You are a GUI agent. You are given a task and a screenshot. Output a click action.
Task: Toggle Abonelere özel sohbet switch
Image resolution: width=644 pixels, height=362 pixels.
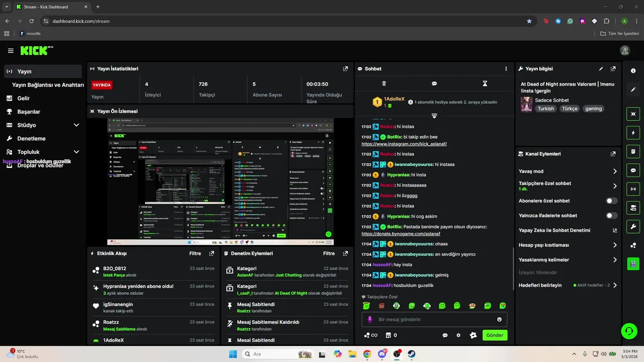pyautogui.click(x=611, y=201)
